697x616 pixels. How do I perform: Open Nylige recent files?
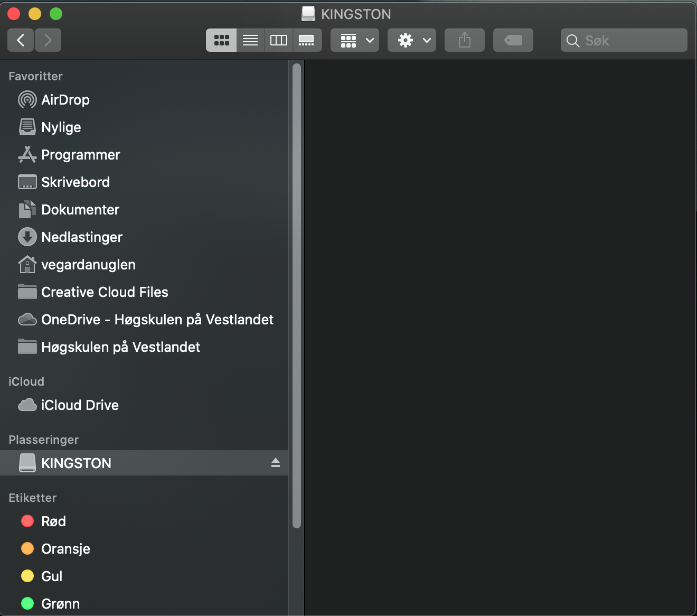(144, 127)
